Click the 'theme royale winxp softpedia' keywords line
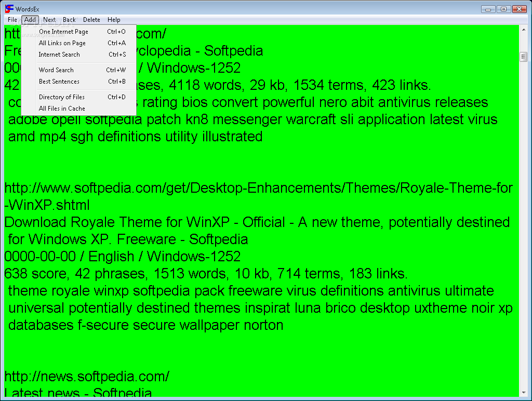The height and width of the screenshot is (401, 532). [251, 291]
